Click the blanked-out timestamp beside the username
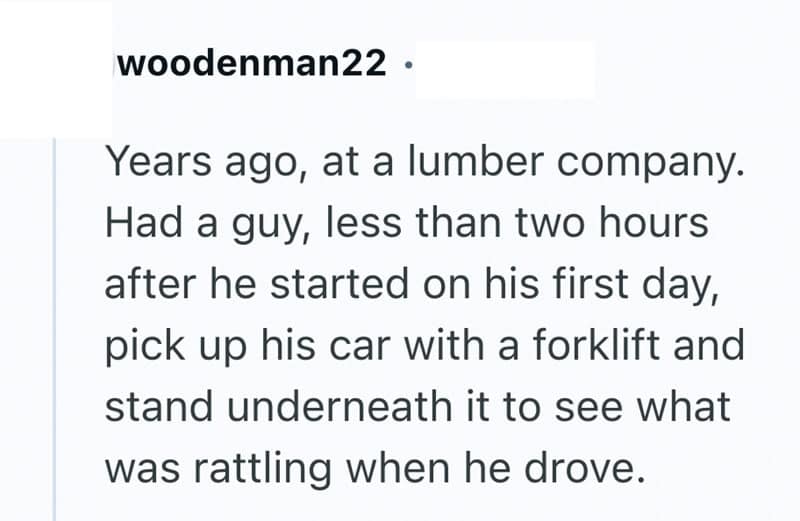This screenshot has width=800, height=521. 504,68
